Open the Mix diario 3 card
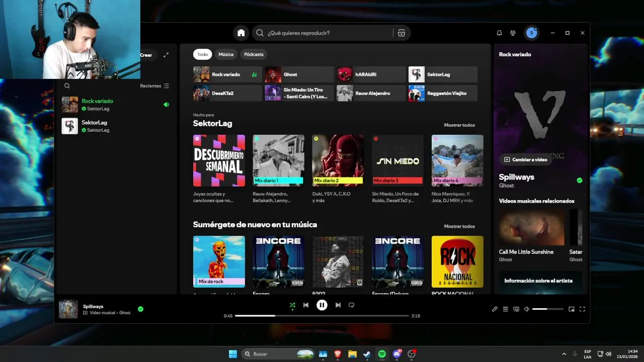This screenshot has height=362, width=644. pos(397,168)
